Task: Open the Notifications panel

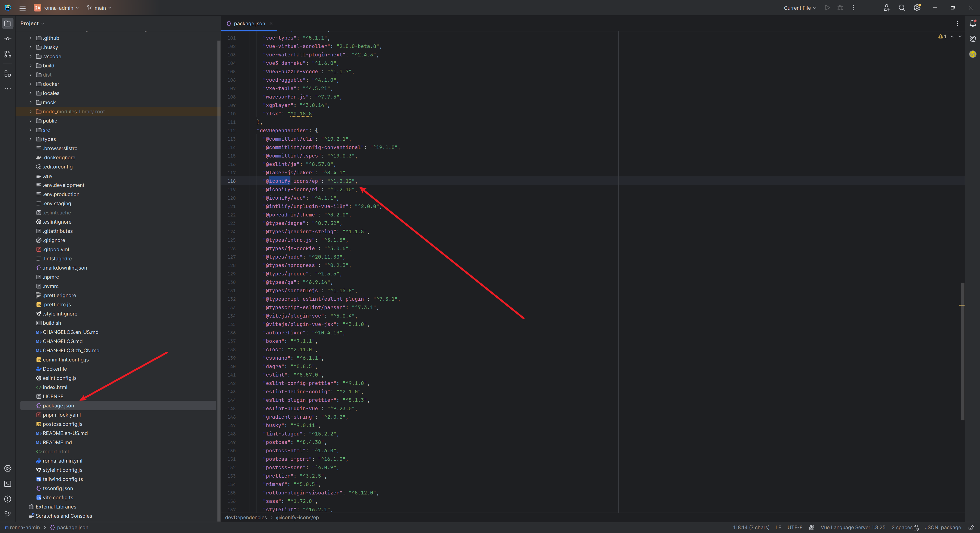Action: (972, 23)
